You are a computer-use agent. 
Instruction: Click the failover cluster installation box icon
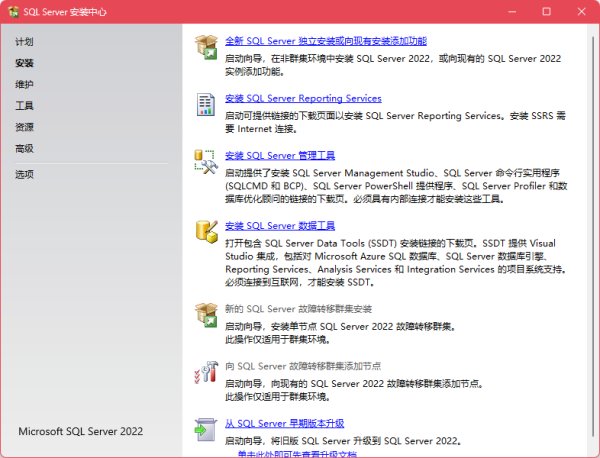(x=206, y=315)
